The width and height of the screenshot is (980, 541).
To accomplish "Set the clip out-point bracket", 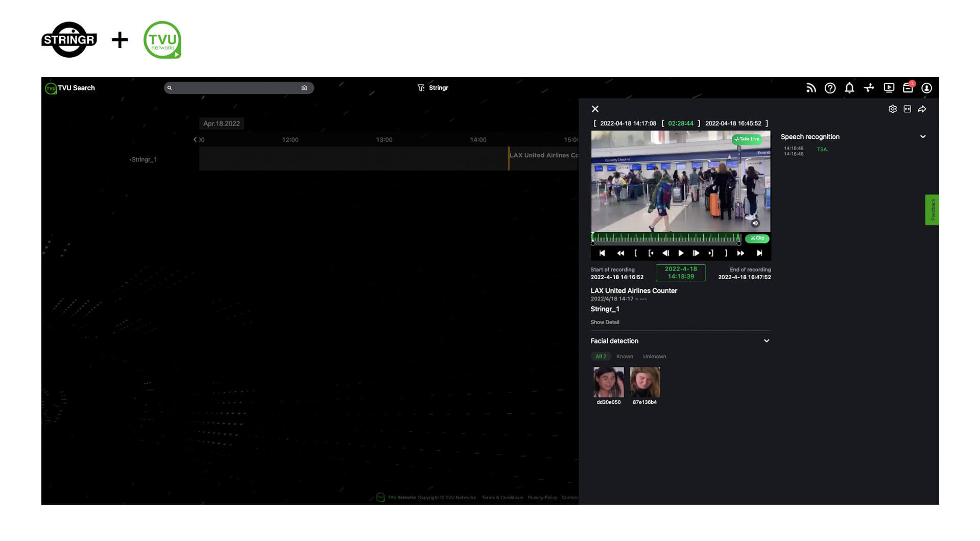I will [726, 253].
